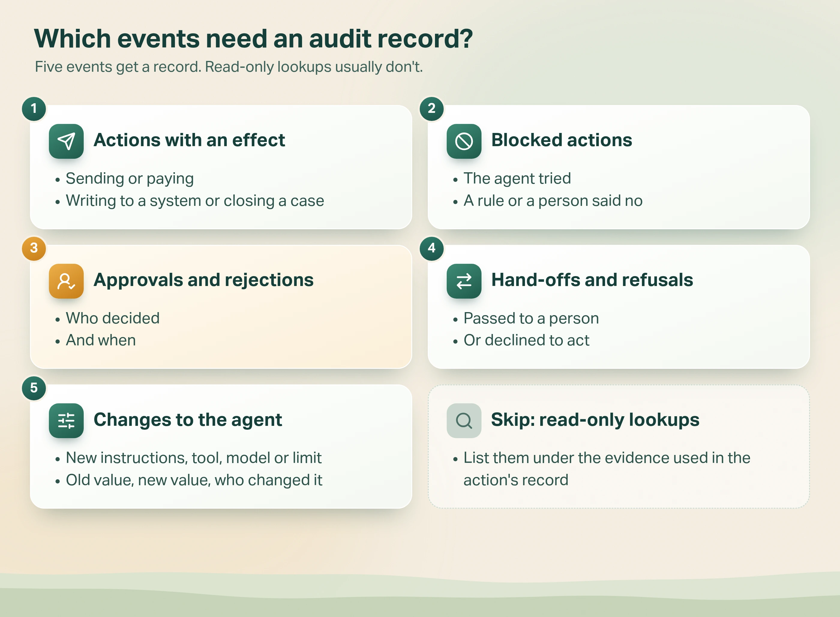Click the swap arrows hand-off icon
Image resolution: width=840 pixels, height=617 pixels.
(x=464, y=281)
